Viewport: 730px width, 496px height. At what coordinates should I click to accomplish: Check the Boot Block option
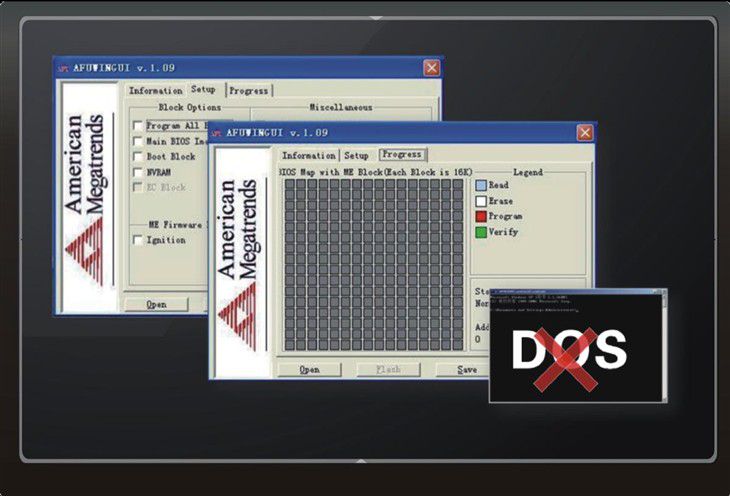click(138, 156)
